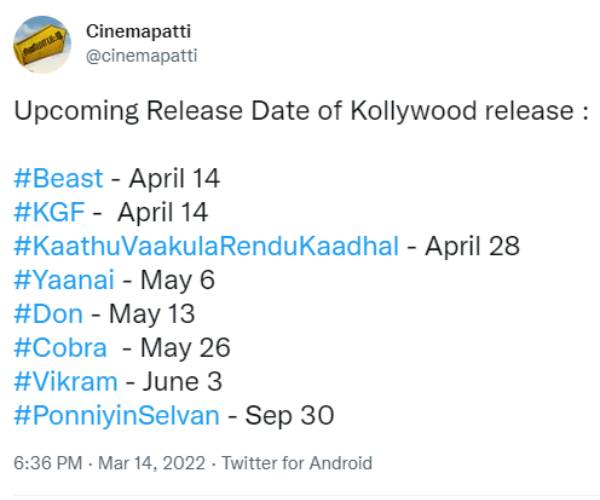Click the #Vikram hashtag
The image size is (600, 500).
tap(65, 381)
